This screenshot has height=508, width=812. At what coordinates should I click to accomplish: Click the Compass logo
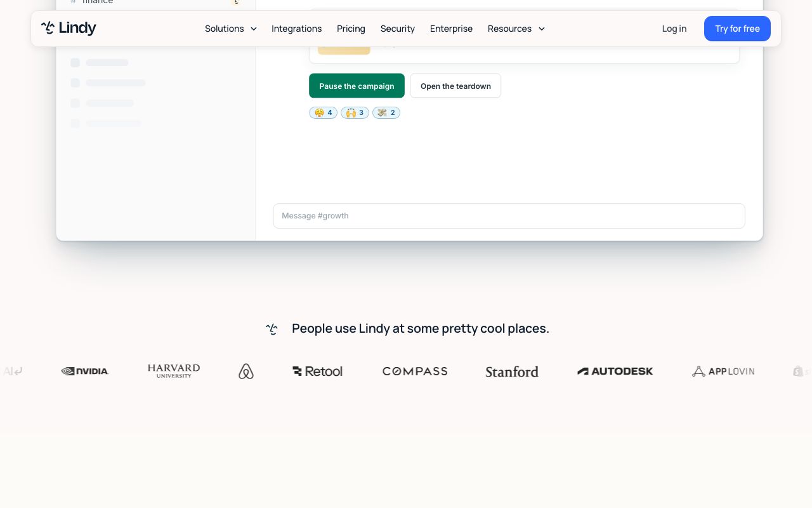tap(415, 371)
